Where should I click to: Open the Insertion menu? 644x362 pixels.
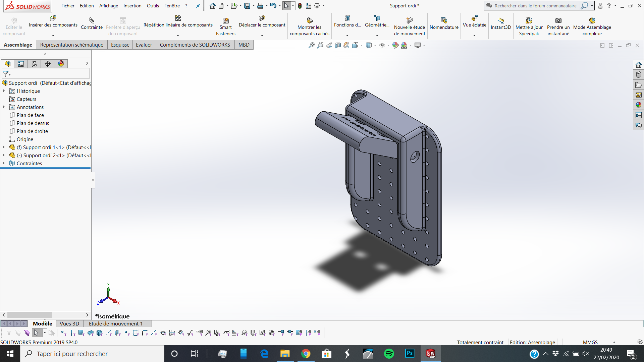132,6
